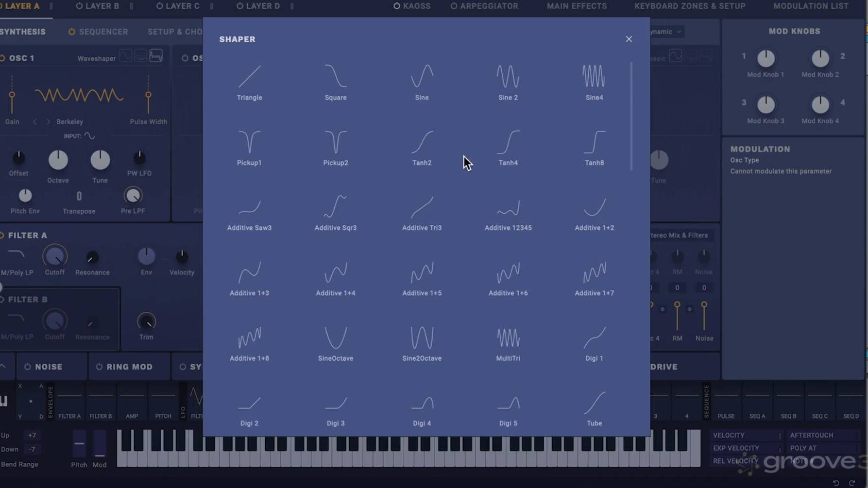Click the OSC 1 Octave knob
This screenshot has width=868, height=488.
(x=58, y=160)
